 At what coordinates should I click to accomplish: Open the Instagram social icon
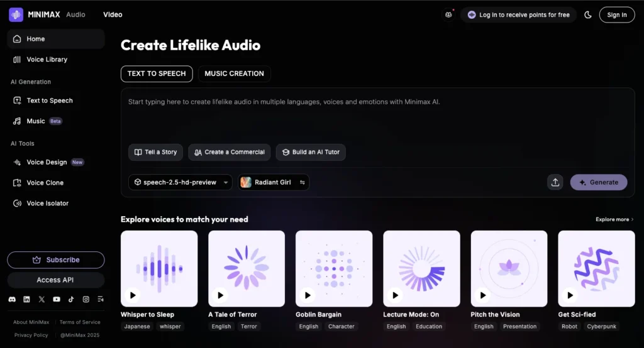pyautogui.click(x=86, y=300)
